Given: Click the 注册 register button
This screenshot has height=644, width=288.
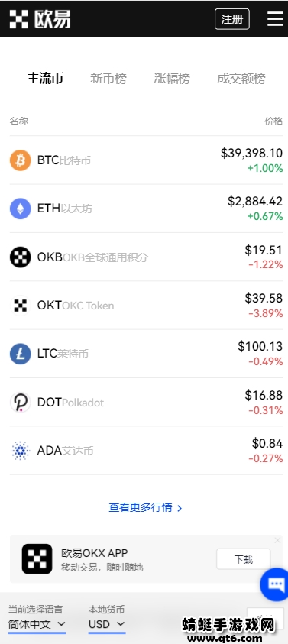Looking at the screenshot, I should point(232,19).
